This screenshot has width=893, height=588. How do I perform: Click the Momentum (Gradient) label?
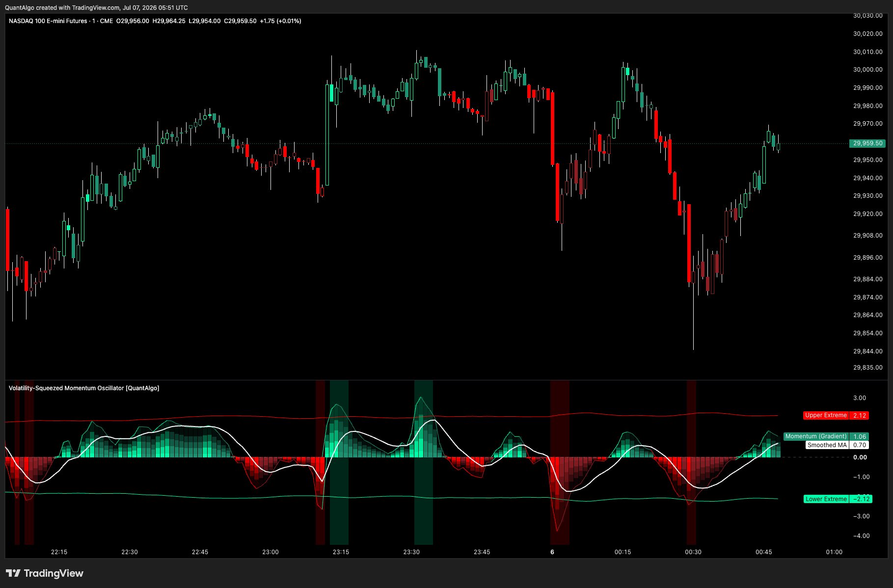(x=816, y=436)
